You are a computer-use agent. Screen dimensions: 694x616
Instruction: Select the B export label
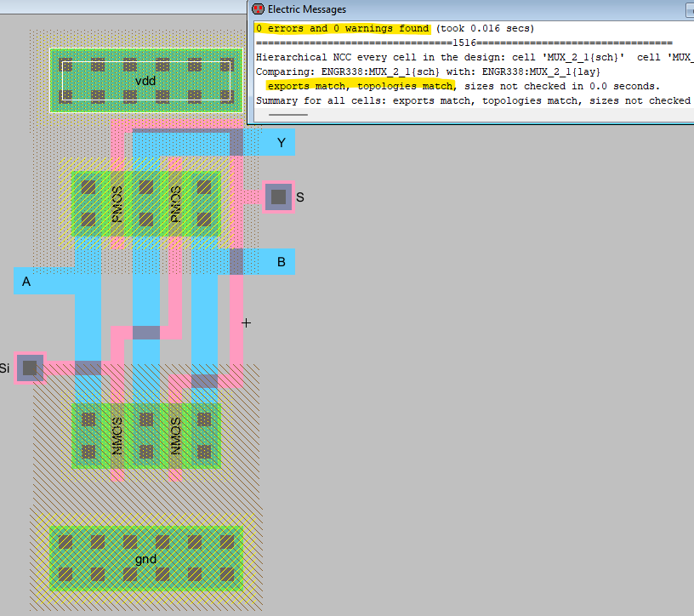coord(281,262)
